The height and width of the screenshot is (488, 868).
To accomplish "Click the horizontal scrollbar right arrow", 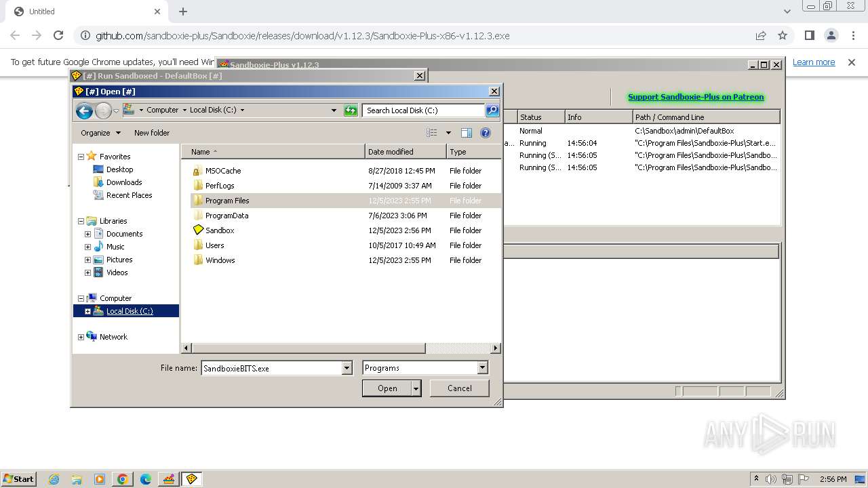I will pyautogui.click(x=496, y=348).
